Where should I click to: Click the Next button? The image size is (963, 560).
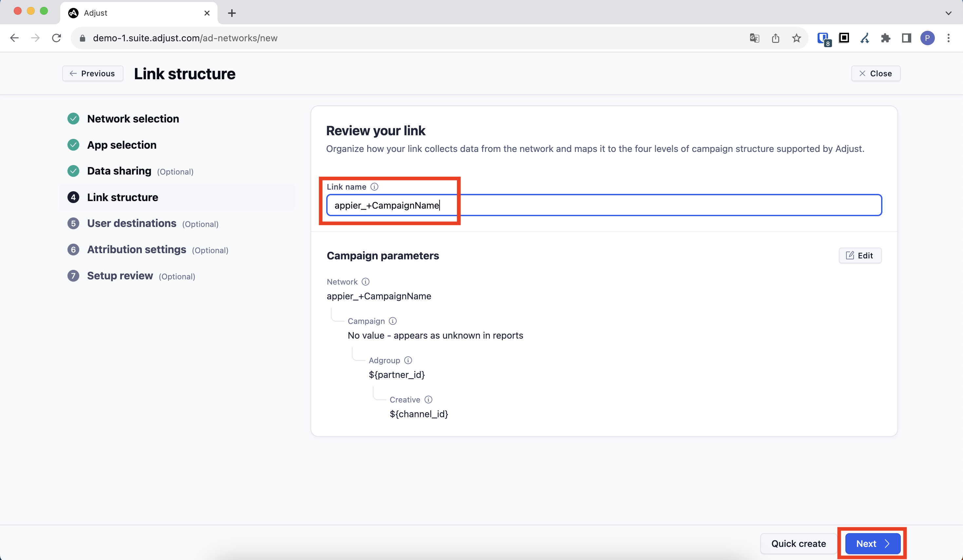pos(873,544)
